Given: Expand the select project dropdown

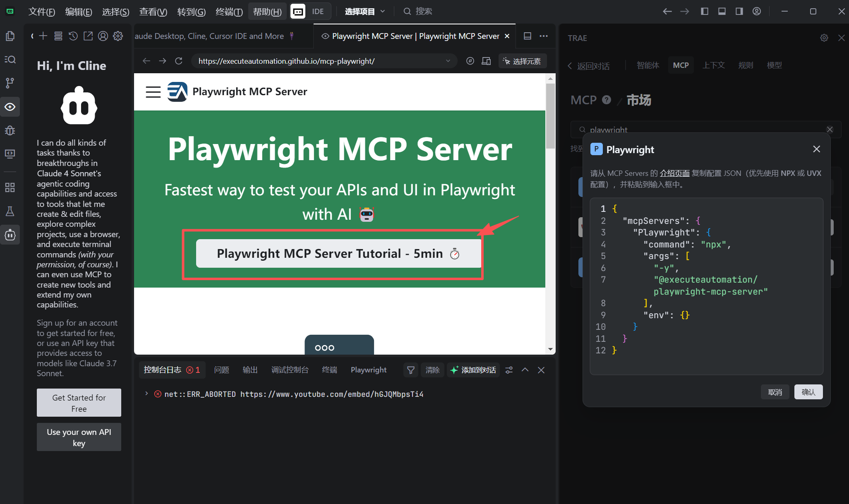Looking at the screenshot, I should point(365,11).
